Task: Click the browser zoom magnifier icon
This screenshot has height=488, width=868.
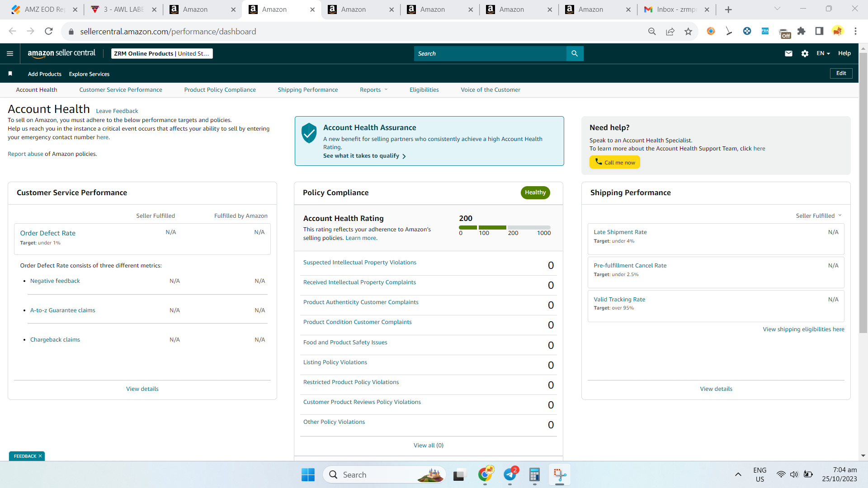Action: point(652,31)
